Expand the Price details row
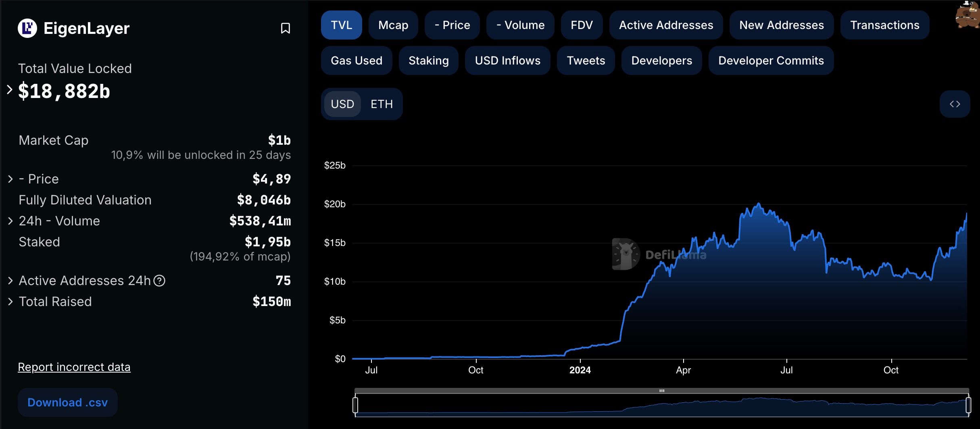The height and width of the screenshot is (429, 980). [10, 179]
